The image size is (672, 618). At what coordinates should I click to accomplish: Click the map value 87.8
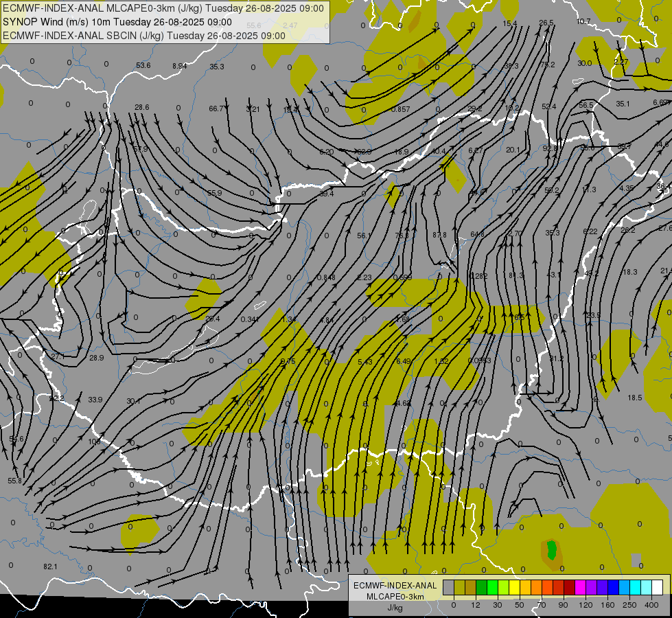440,235
